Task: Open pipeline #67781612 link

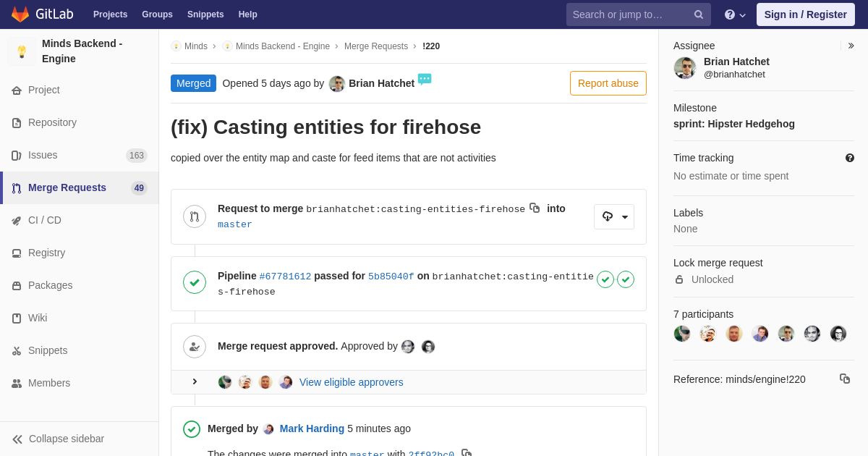Action: point(285,276)
